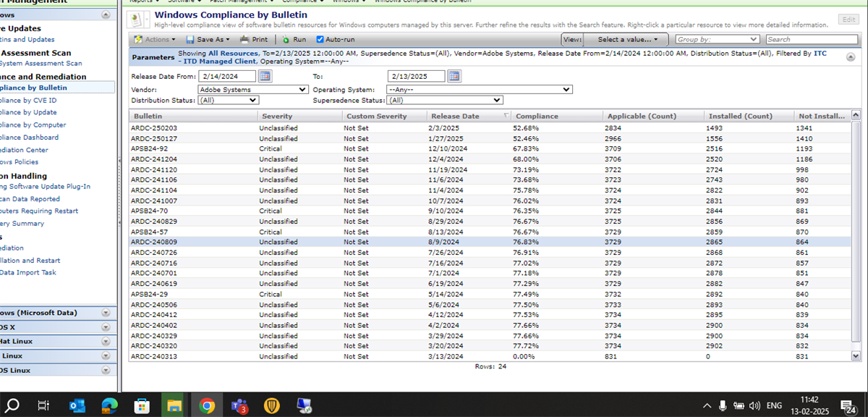The height and width of the screenshot is (417, 868).
Task: Open the Group by combo box
Action: click(x=718, y=40)
